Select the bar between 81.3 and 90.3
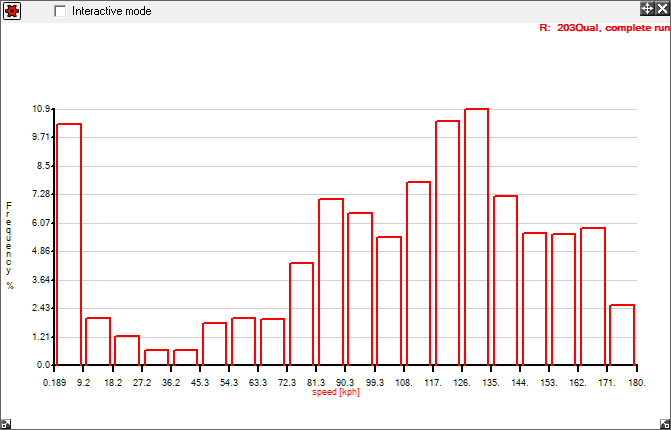Viewport: 671px width, 430px height. tap(331, 282)
